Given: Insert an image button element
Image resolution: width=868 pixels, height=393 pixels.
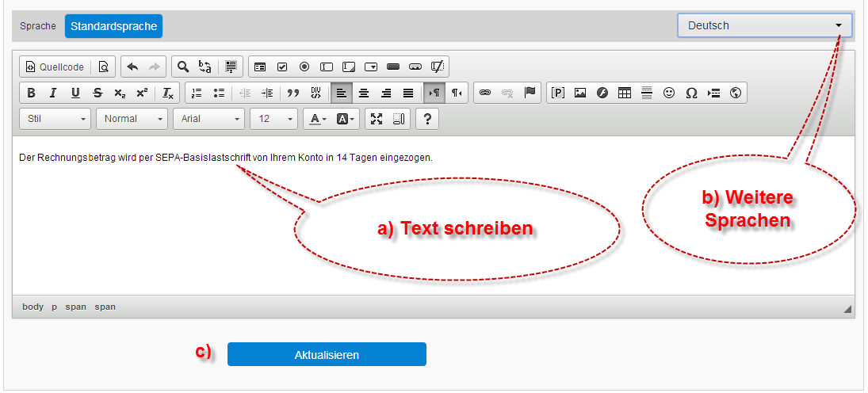Looking at the screenshot, I should [x=415, y=67].
